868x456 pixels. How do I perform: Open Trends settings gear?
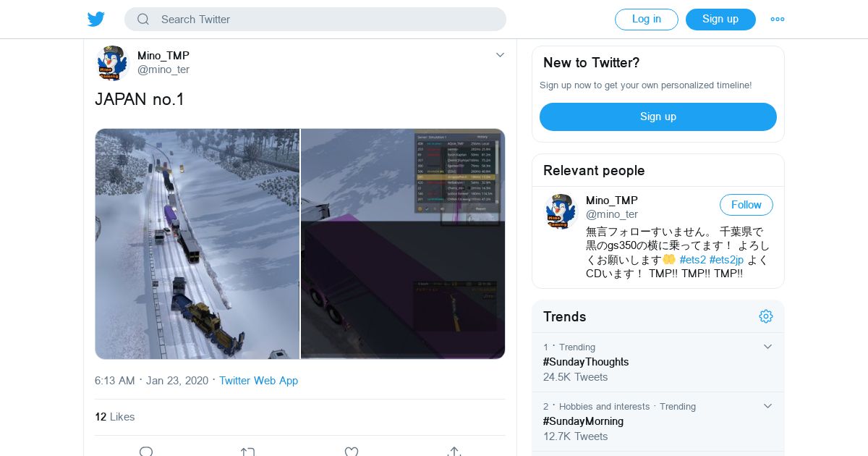766,316
